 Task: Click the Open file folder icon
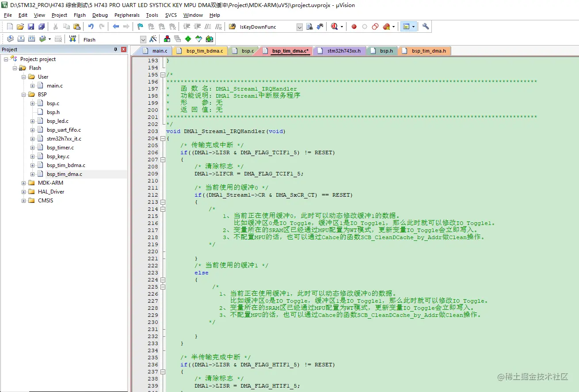point(20,27)
